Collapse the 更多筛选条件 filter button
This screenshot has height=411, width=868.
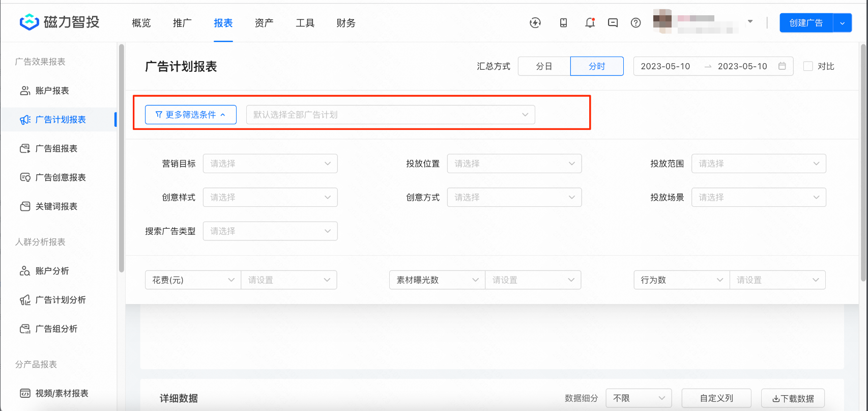[x=190, y=115]
